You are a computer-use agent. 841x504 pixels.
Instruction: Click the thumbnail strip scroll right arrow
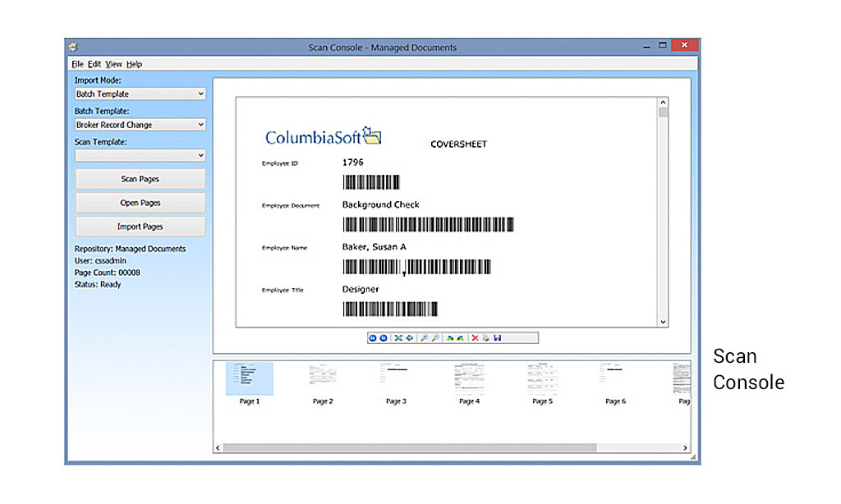(x=685, y=447)
